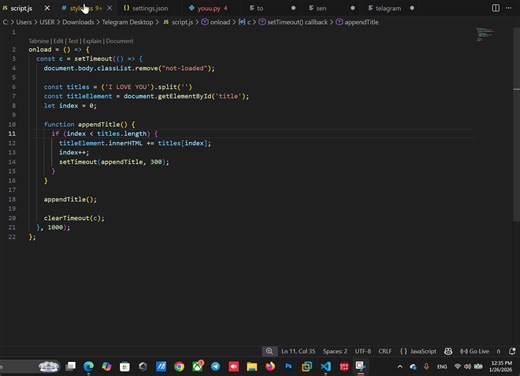Click the microphone tray icon
The width and height of the screenshot is (520, 376).
(x=426, y=367)
